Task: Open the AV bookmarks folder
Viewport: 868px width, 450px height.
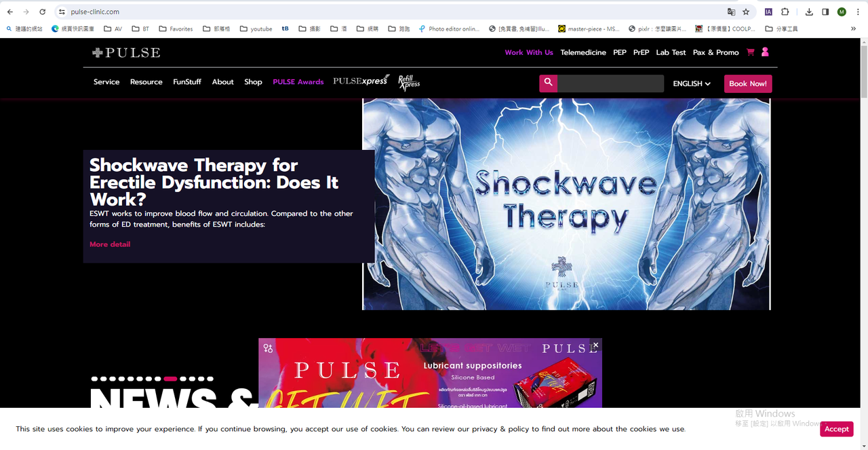Action: point(113,29)
